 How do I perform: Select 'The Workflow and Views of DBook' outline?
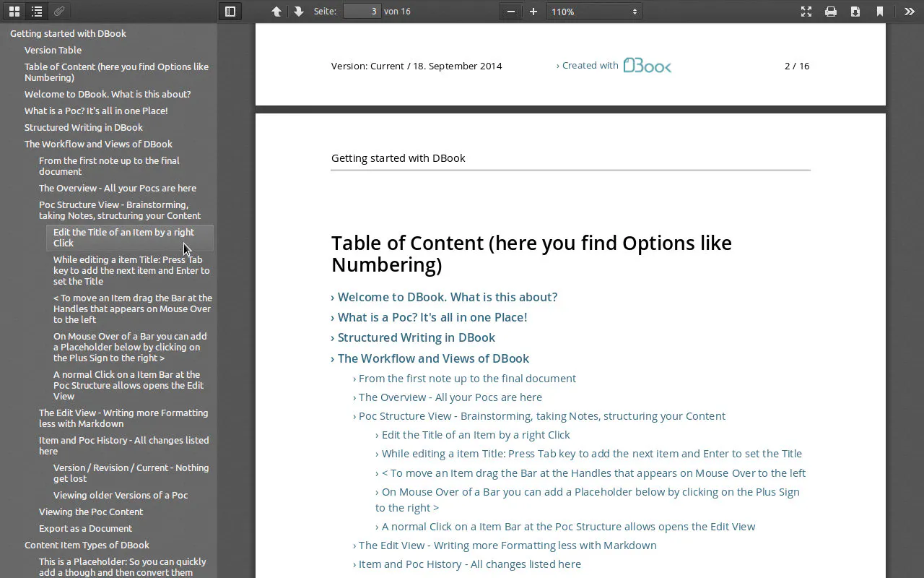pos(98,144)
